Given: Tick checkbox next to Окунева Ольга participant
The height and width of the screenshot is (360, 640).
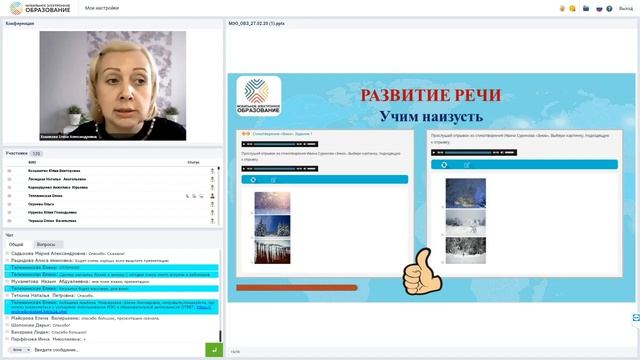Looking at the screenshot, I should click(9, 204).
